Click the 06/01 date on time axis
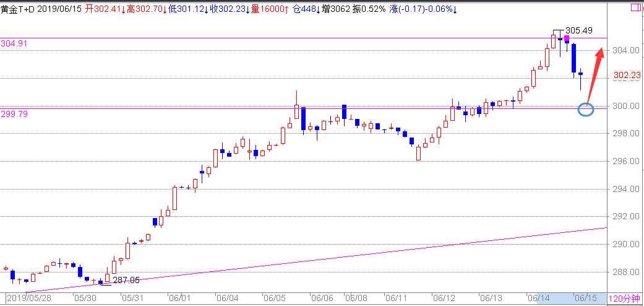 180,298
